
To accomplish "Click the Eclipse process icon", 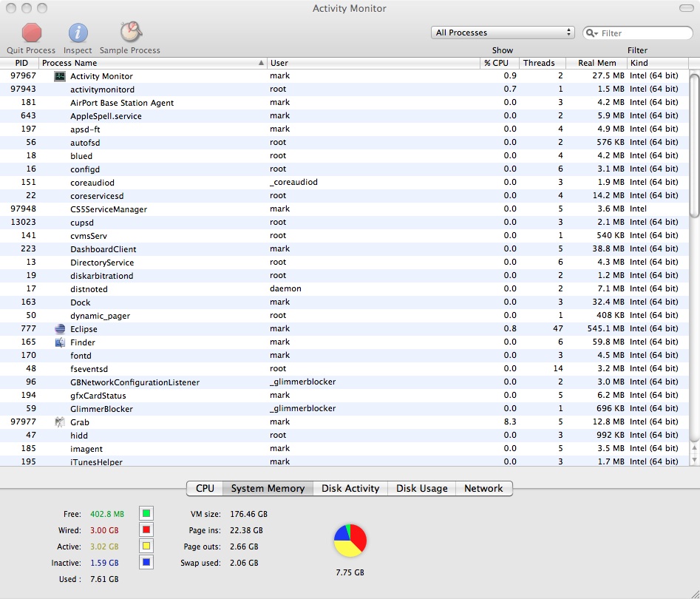I will [60, 329].
